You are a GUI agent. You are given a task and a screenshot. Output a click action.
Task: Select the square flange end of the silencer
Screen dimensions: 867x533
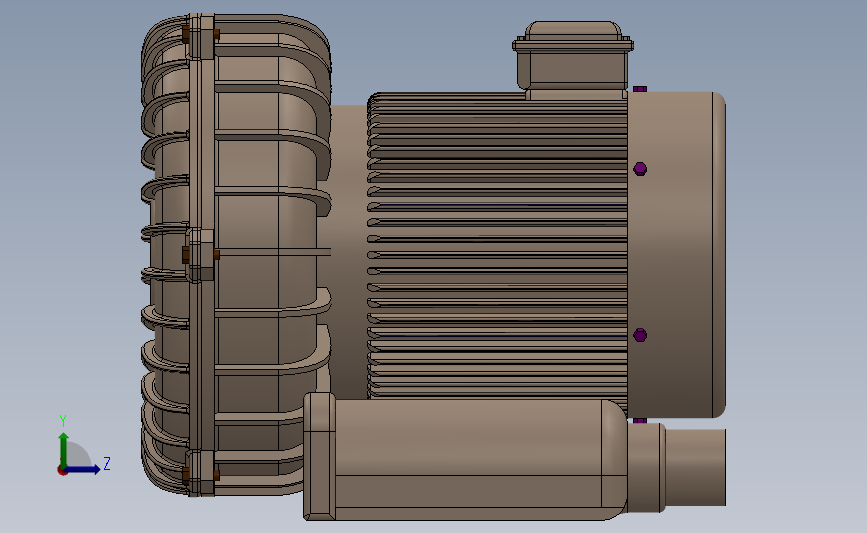pos(319,456)
